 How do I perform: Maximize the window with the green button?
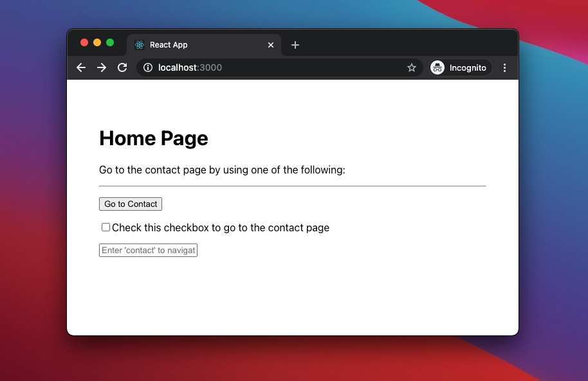tap(110, 42)
